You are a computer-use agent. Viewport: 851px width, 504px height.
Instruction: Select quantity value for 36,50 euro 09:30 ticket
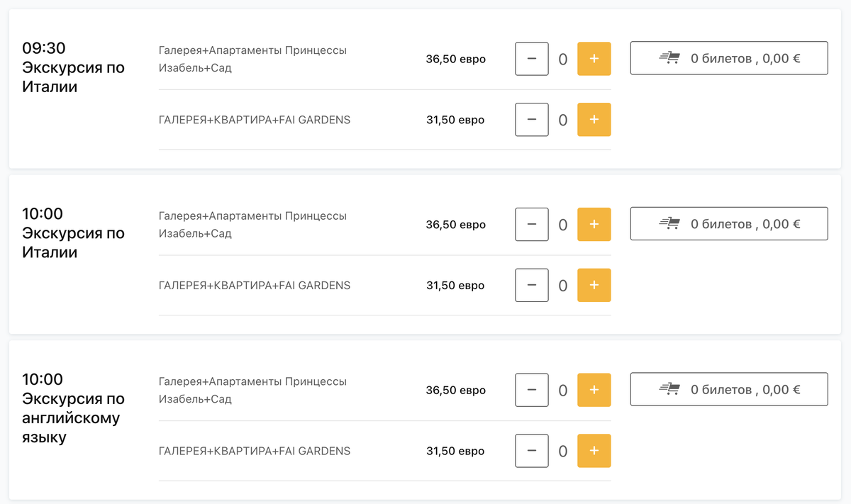point(563,60)
